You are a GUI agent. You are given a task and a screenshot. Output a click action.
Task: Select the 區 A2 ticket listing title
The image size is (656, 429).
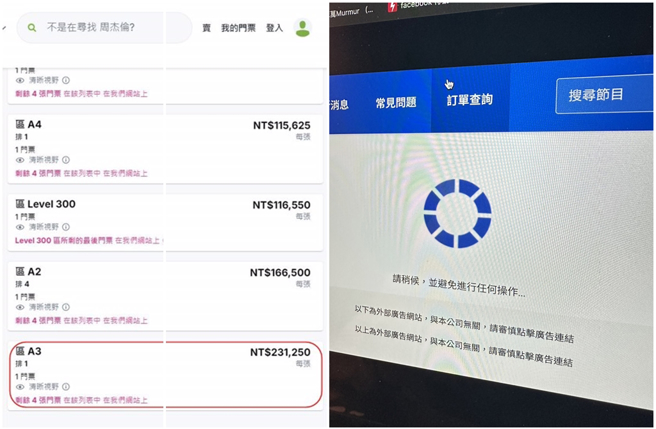click(x=28, y=272)
